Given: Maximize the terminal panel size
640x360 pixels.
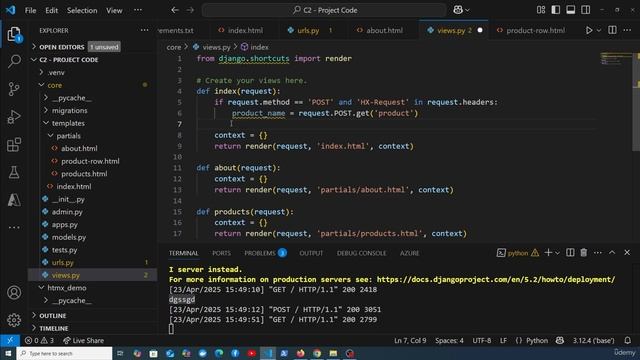Looking at the screenshot, I should pos(612,253).
